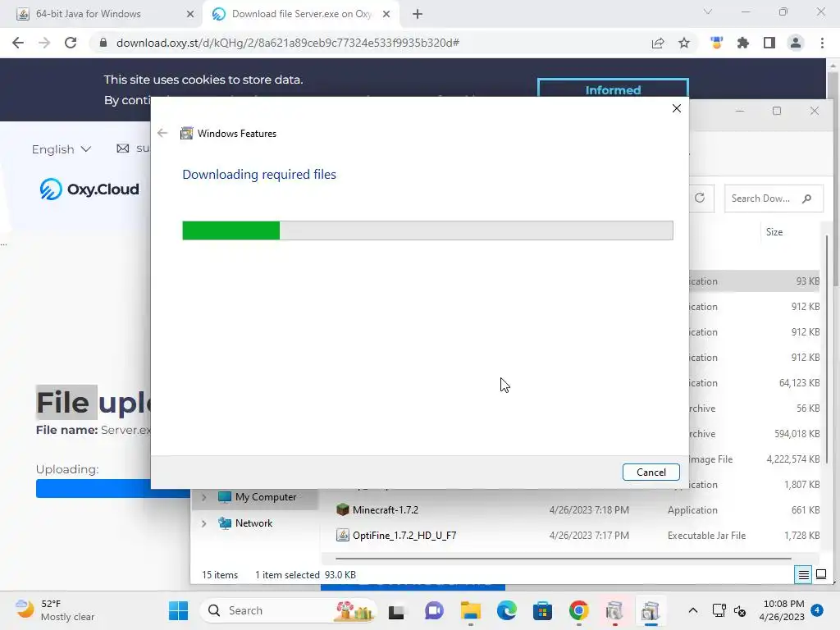
Task: Click the support envelope icon
Action: [123, 148]
